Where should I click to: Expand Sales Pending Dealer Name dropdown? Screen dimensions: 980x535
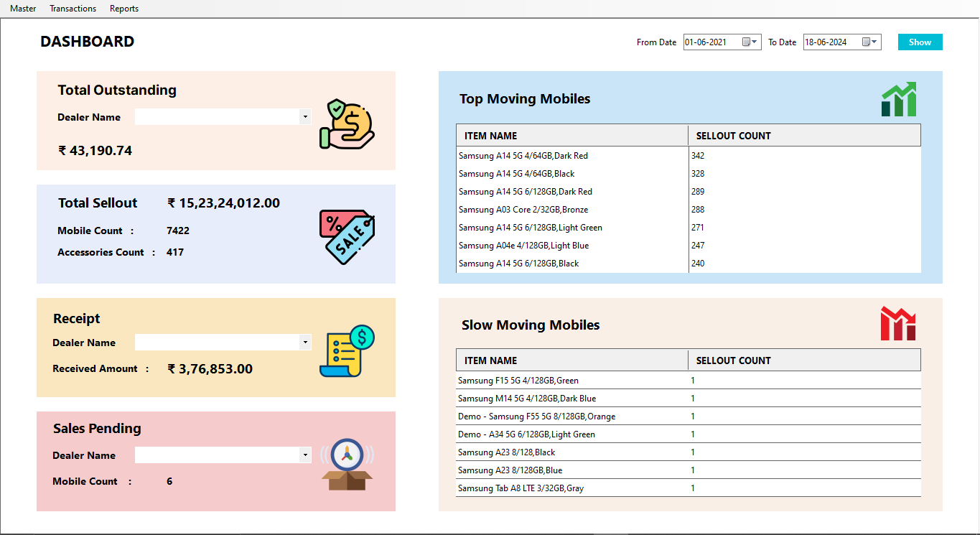point(305,455)
